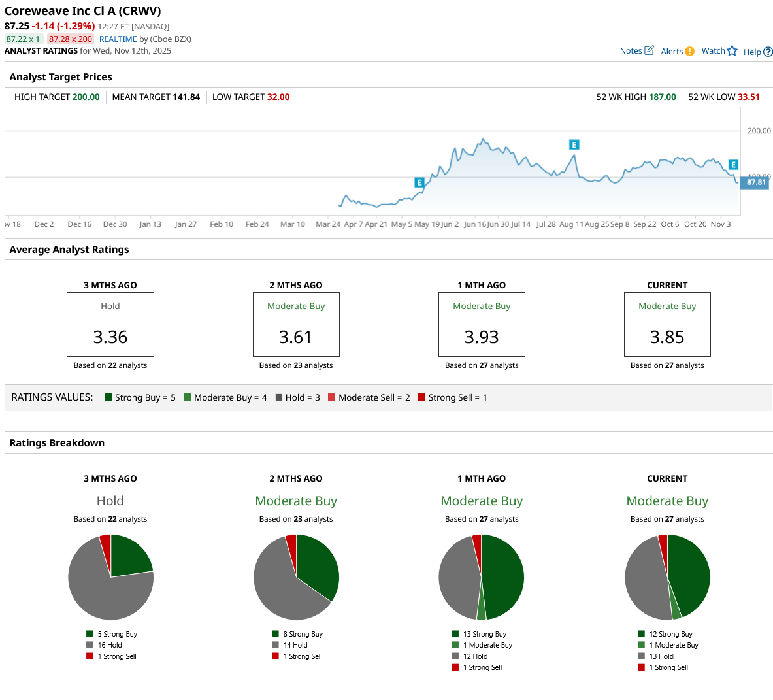
Task: Click the Watch star icon
Action: click(732, 51)
